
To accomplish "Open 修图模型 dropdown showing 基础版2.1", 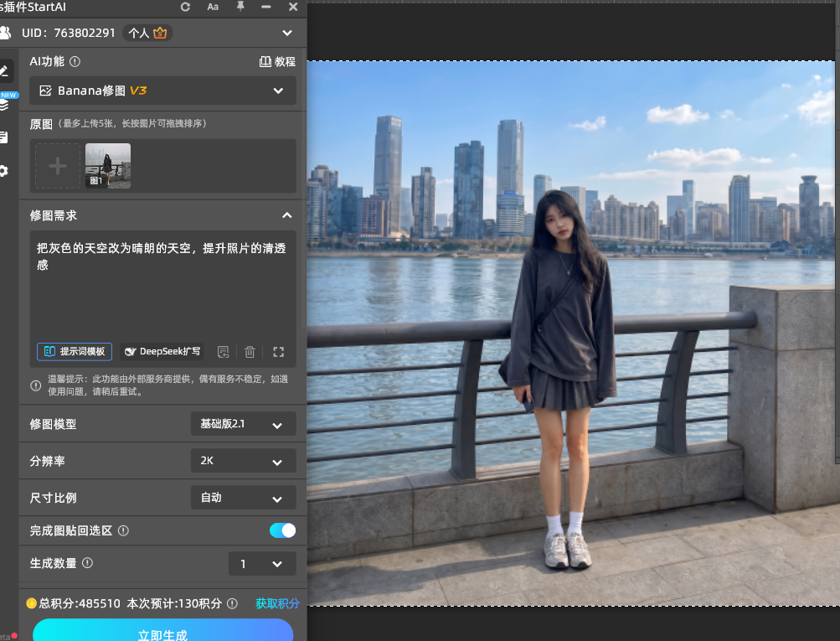I will pyautogui.click(x=243, y=424).
